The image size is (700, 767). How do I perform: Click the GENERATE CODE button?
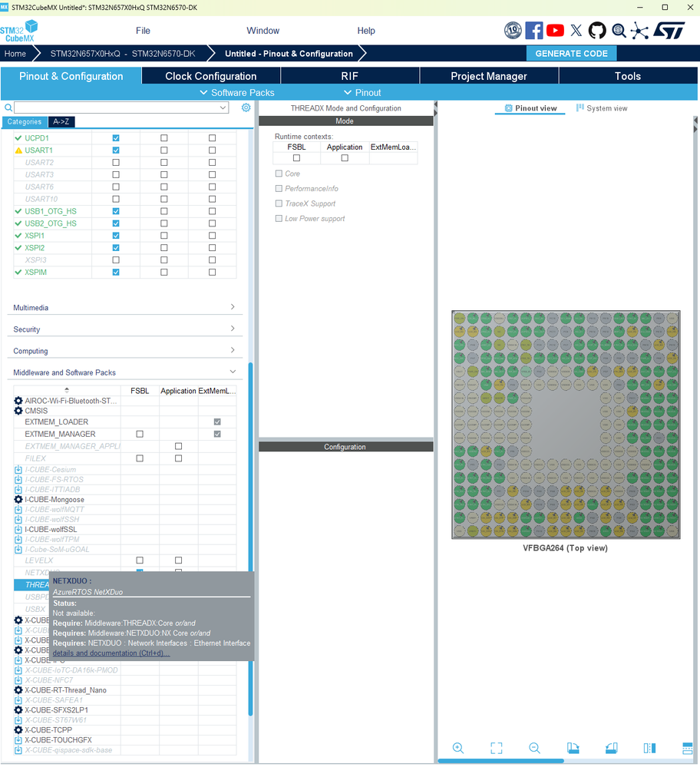571,53
